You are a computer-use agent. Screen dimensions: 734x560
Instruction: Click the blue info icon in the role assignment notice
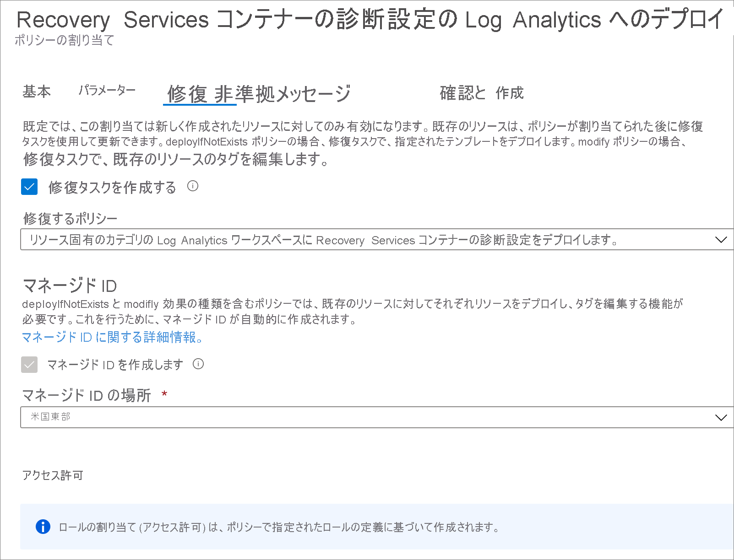(x=43, y=527)
